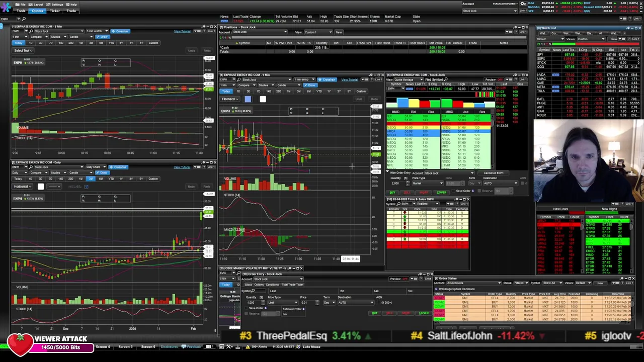Check Save Order in the Order Entry window

tap(246, 308)
